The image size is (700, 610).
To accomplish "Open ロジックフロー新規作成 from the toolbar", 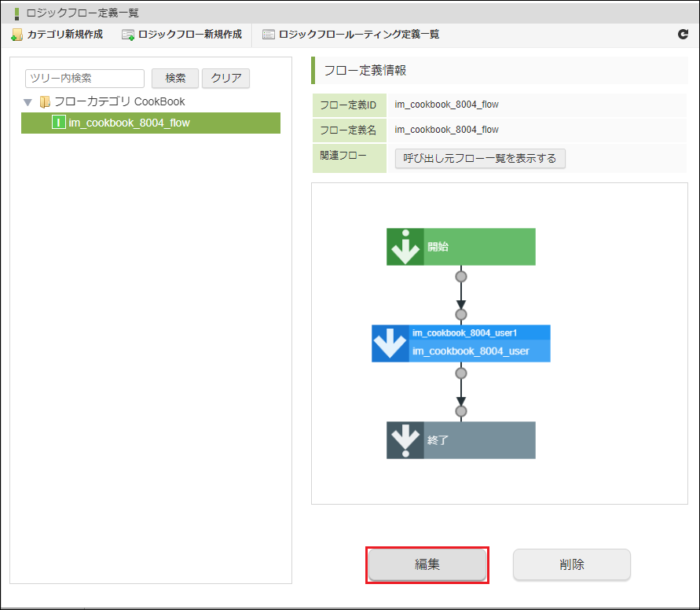I will [190, 35].
